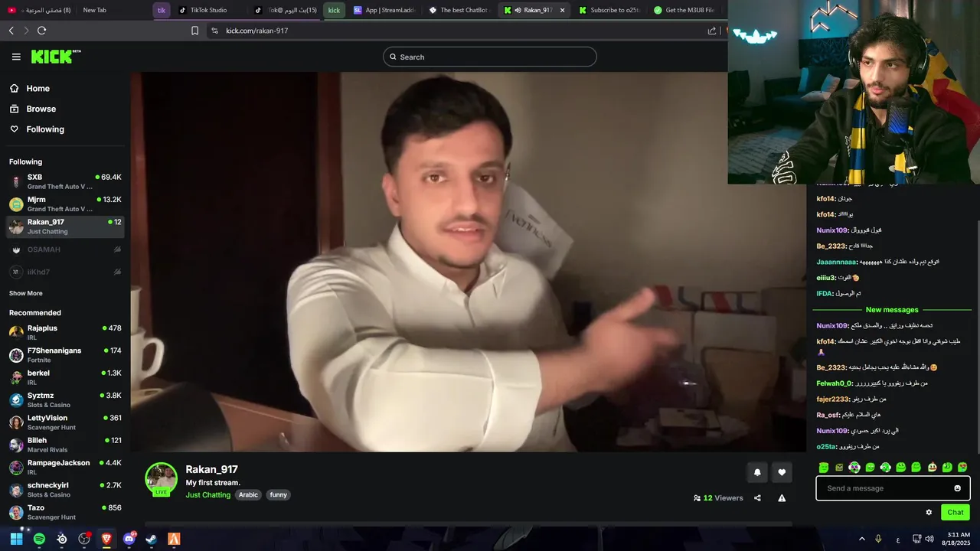This screenshot has width=980, height=551.
Task: Reload the page with refresh icon
Action: (x=41, y=31)
